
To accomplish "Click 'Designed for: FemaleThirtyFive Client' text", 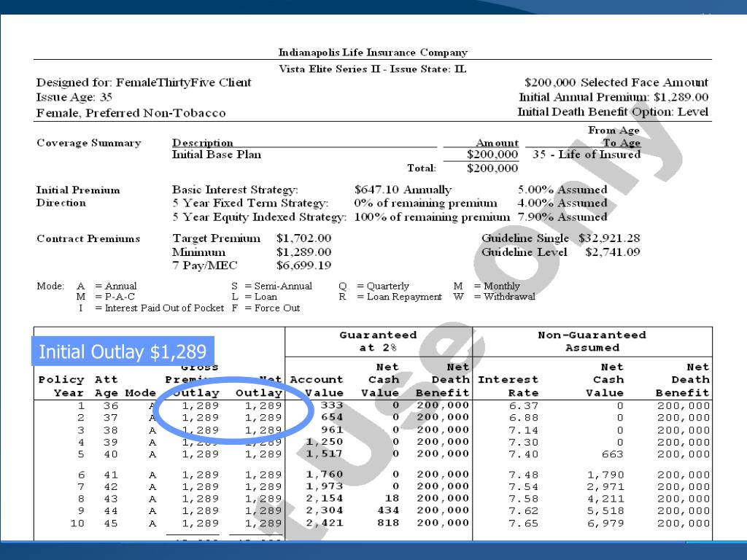I will coord(144,82).
